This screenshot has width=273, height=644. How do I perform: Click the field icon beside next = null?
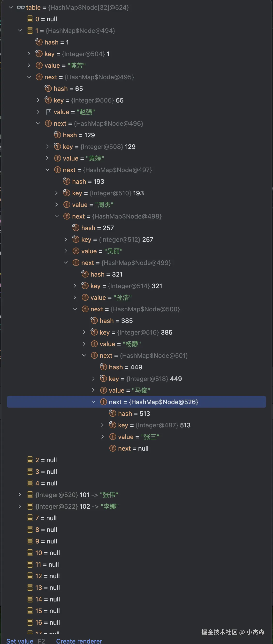point(113,448)
